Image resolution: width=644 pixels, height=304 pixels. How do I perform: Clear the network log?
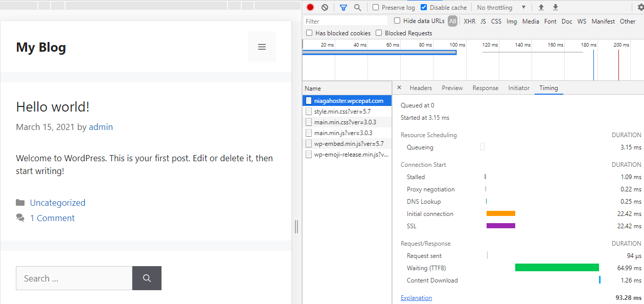325,8
